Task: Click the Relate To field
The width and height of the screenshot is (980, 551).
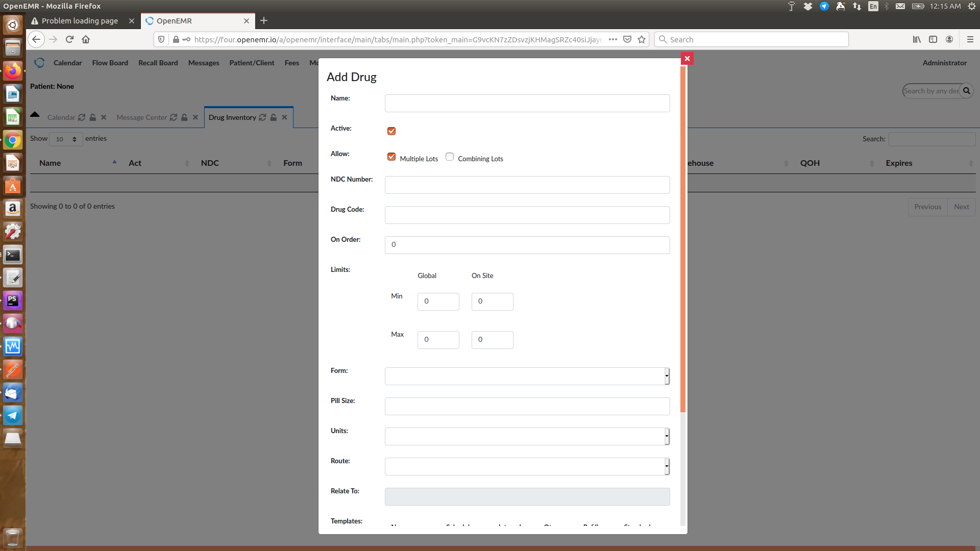Action: coord(527,496)
